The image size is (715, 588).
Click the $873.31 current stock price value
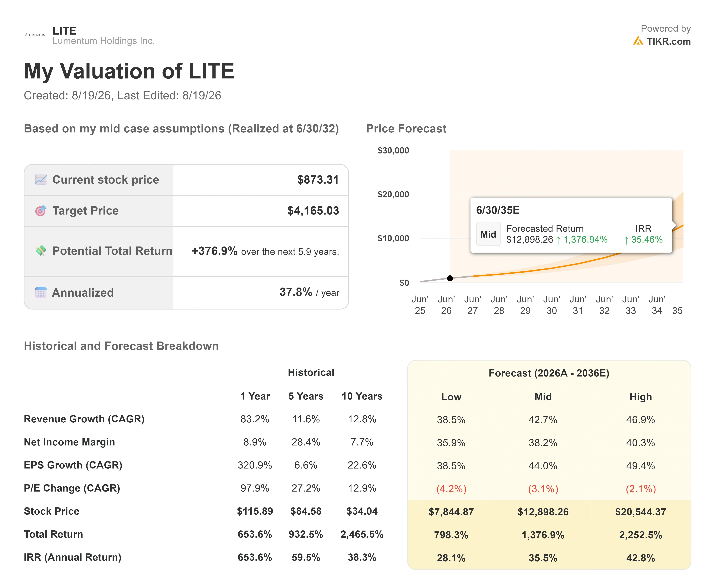click(x=318, y=180)
